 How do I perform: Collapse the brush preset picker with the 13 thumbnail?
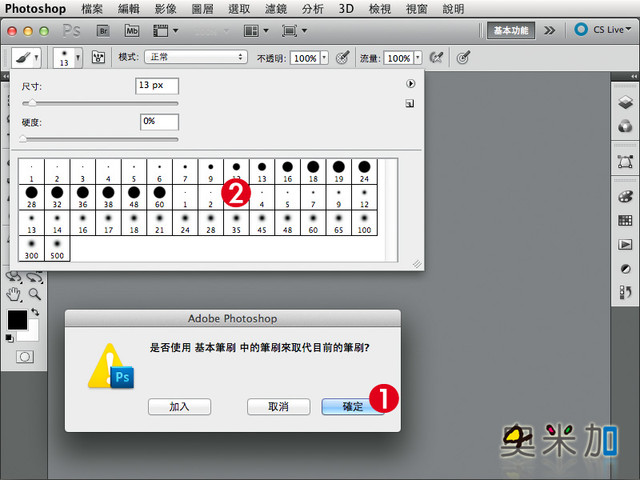67,58
